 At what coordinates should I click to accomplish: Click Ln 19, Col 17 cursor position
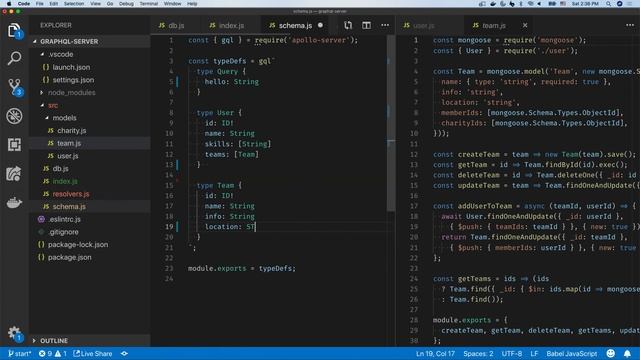click(x=435, y=353)
